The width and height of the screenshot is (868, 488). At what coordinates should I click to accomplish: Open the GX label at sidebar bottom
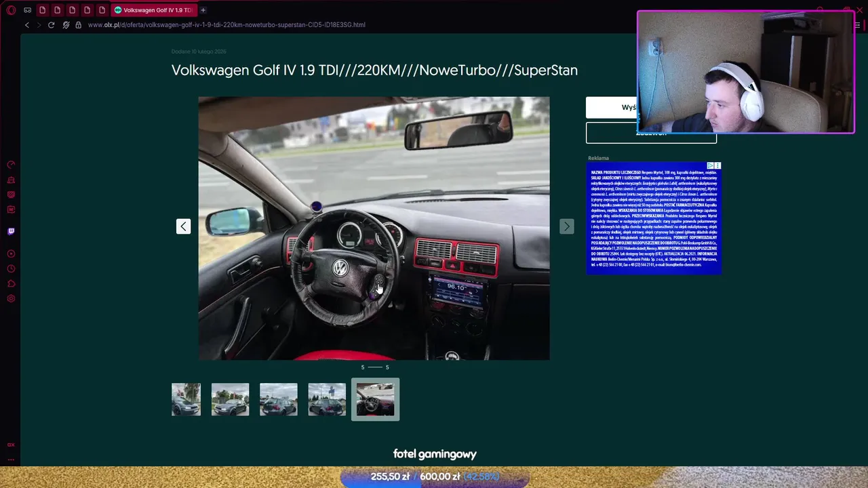tap(11, 445)
